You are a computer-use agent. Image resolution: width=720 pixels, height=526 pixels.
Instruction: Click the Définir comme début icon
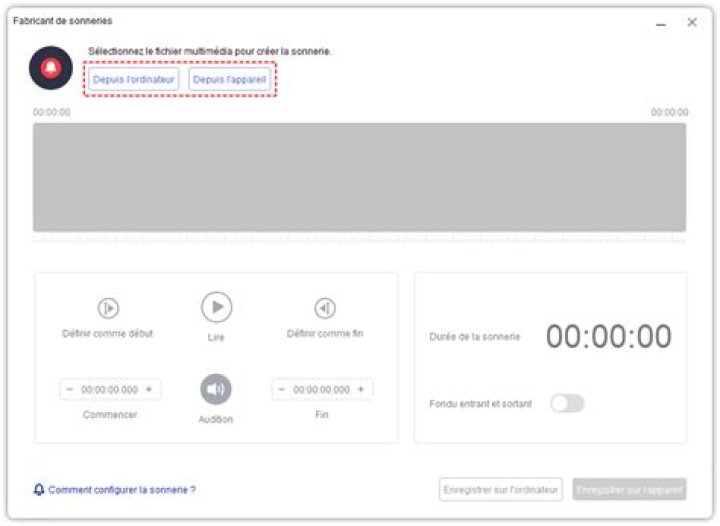(108, 308)
